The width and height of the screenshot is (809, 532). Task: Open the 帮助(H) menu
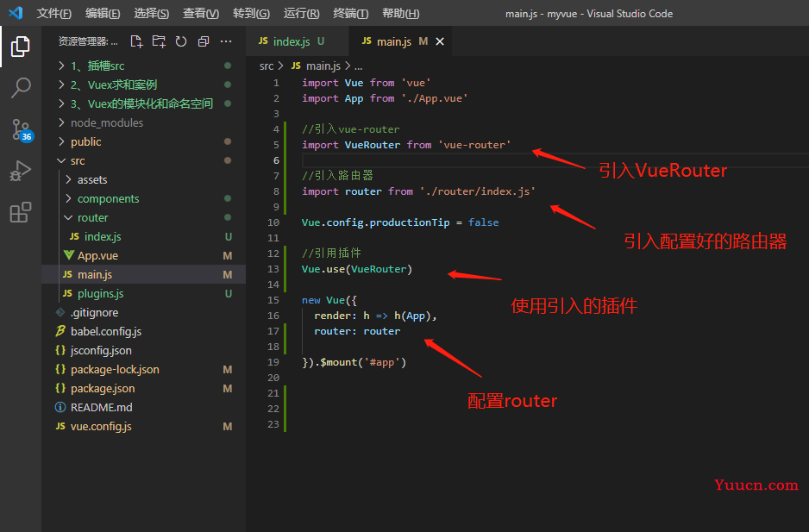(x=400, y=14)
